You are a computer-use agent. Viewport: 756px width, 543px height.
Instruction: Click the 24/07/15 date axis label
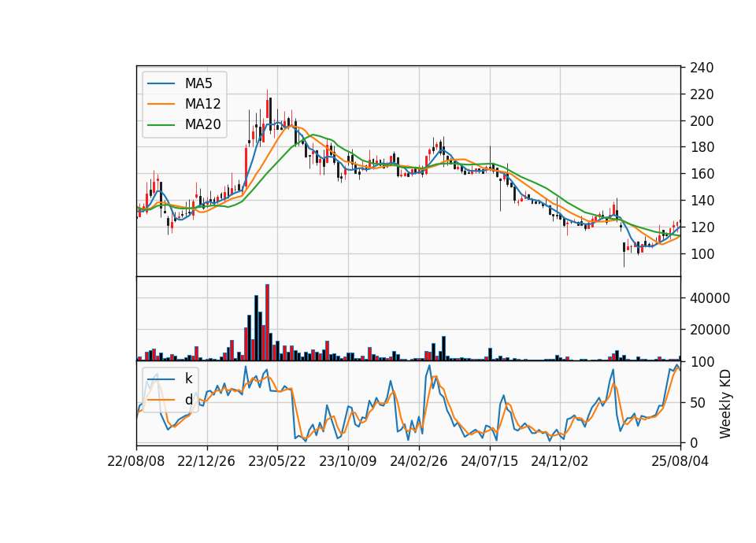(489, 461)
